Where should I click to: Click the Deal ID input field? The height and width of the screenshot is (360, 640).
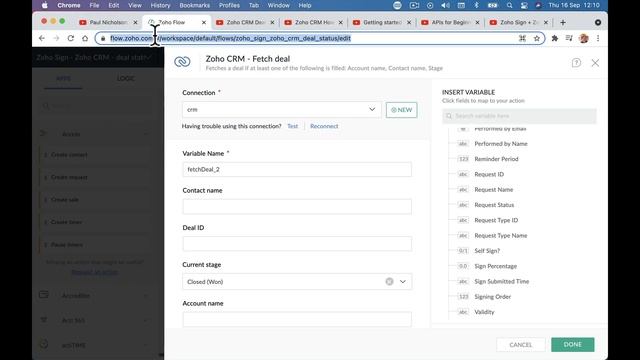click(x=297, y=244)
